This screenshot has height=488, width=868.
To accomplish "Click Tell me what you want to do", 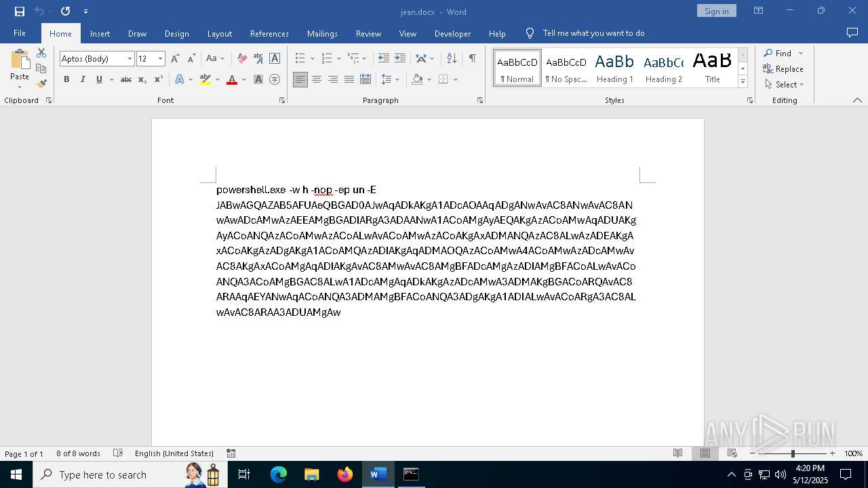I will [x=593, y=33].
